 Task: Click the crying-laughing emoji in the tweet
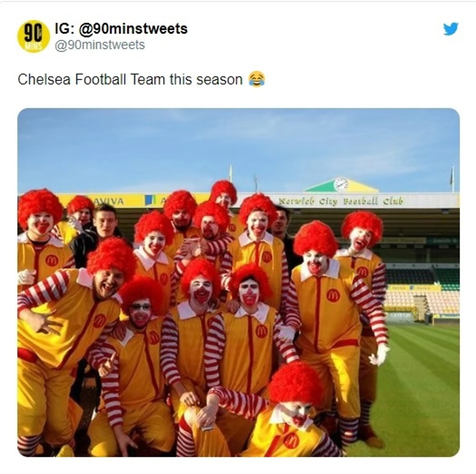point(257,79)
